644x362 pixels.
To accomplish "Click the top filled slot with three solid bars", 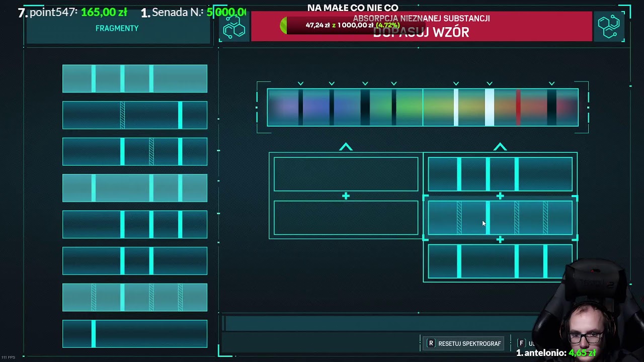I will (x=500, y=174).
